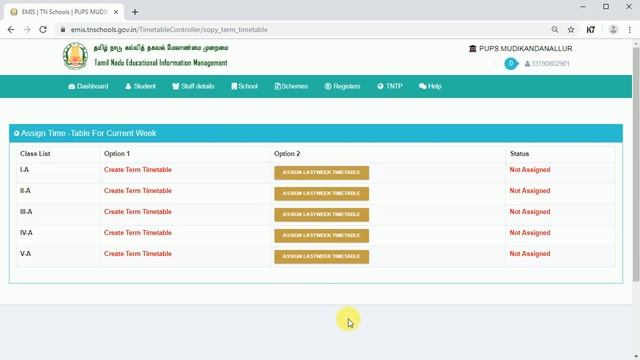The height and width of the screenshot is (360, 640).
Task: Go back using browser back arrow
Action: coord(11,29)
